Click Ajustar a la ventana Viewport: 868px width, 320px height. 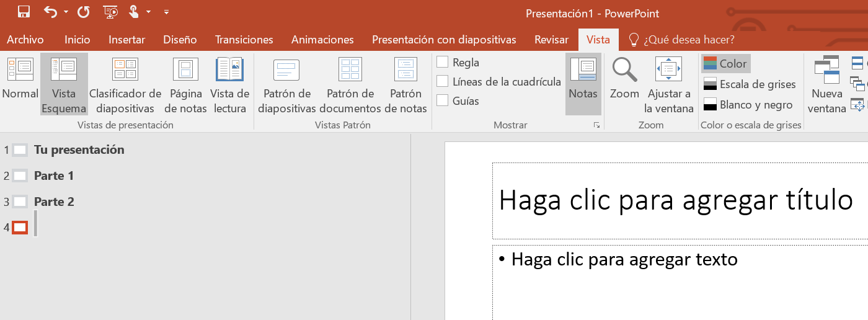[669, 84]
